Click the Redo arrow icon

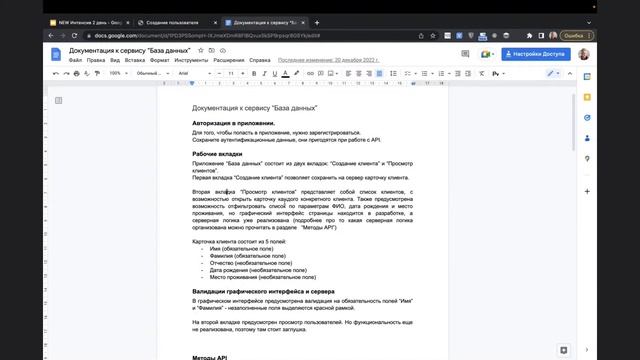tap(66, 73)
